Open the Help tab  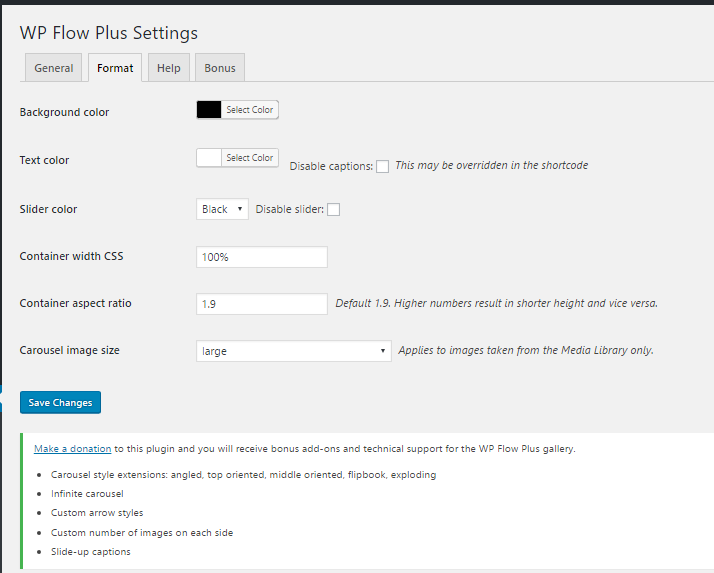[x=168, y=68]
